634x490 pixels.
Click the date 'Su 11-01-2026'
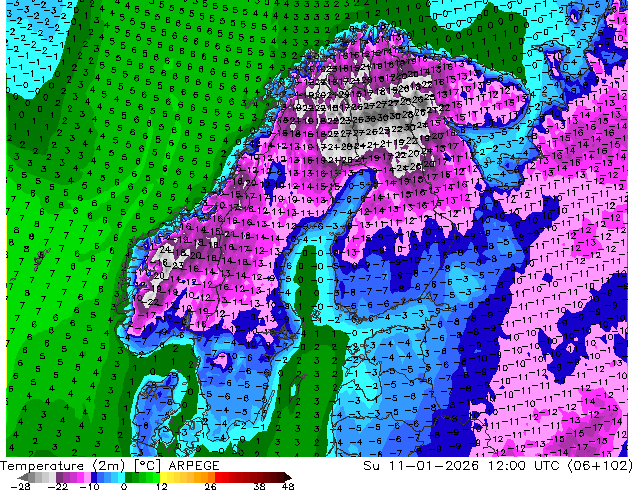pyautogui.click(x=421, y=466)
